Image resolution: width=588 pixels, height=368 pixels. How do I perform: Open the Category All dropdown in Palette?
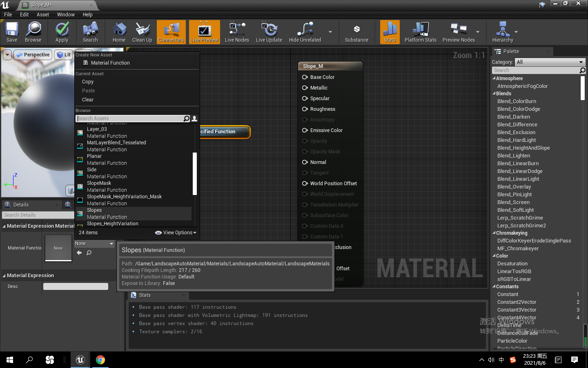550,62
